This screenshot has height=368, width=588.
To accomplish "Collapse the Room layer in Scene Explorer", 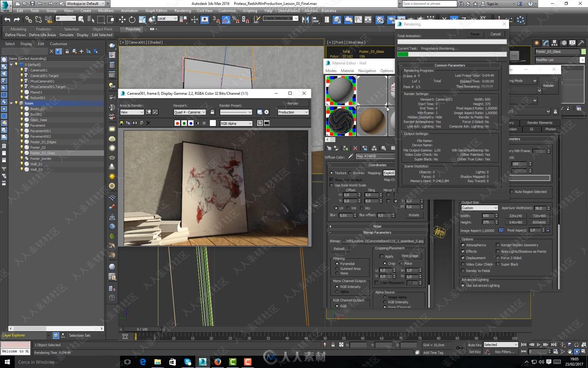I will (x=11, y=103).
